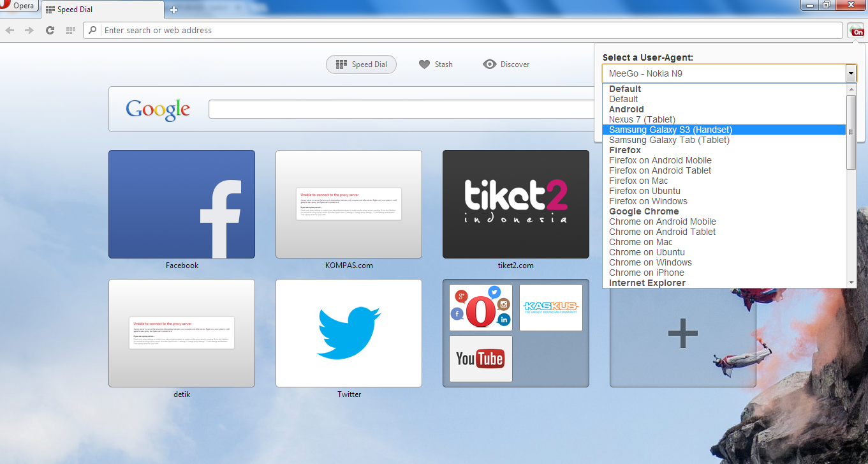Image resolution: width=868 pixels, height=464 pixels.
Task: Select the Speed Dial view button
Action: pos(361,64)
